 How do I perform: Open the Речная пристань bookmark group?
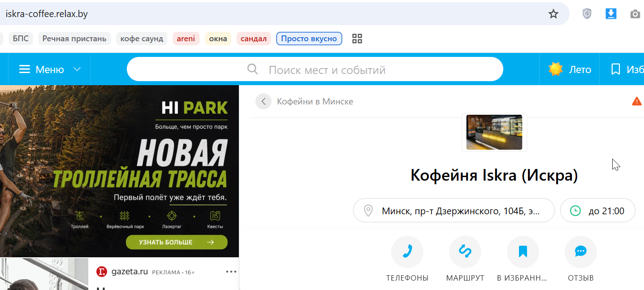pyautogui.click(x=74, y=39)
